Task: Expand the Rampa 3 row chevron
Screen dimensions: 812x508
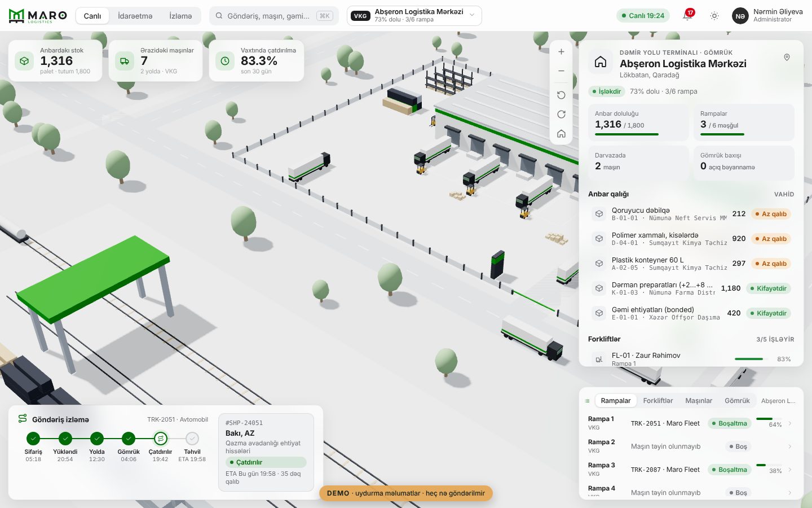Action: click(789, 470)
